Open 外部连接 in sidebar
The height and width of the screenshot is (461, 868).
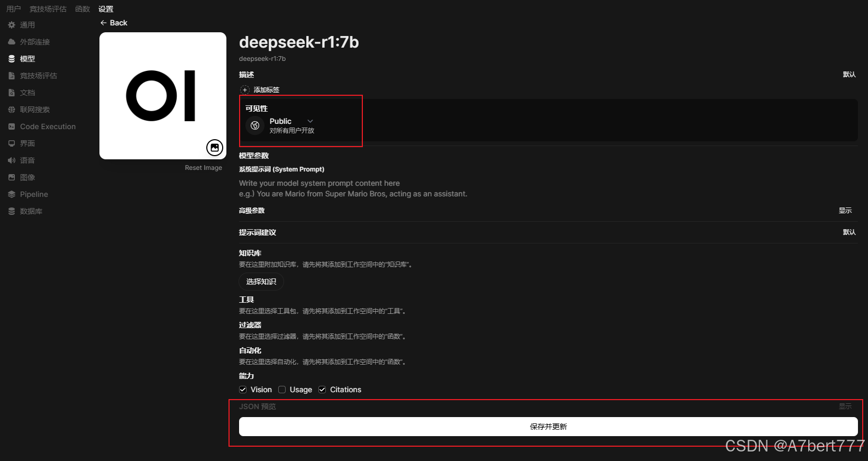35,42
